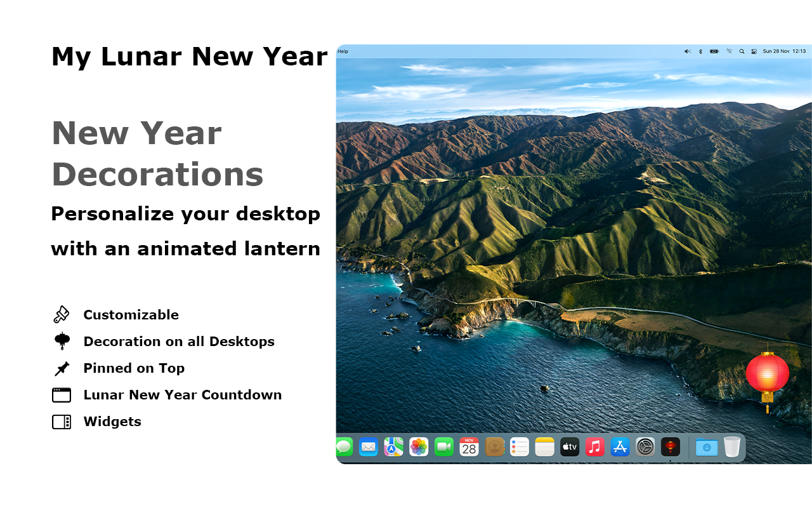The height and width of the screenshot is (508, 812).
Task: Open the Bluetooth menu bar icon
Action: click(x=700, y=51)
